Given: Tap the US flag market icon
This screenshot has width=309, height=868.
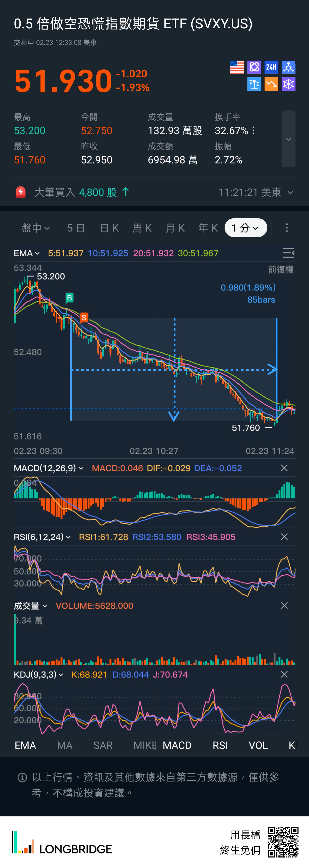Looking at the screenshot, I should pyautogui.click(x=237, y=67).
